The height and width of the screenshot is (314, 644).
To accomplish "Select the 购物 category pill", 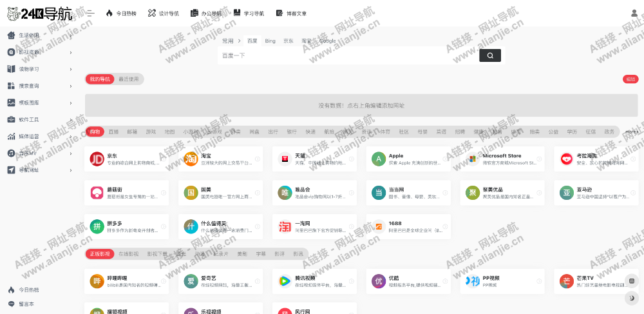I will coord(95,132).
